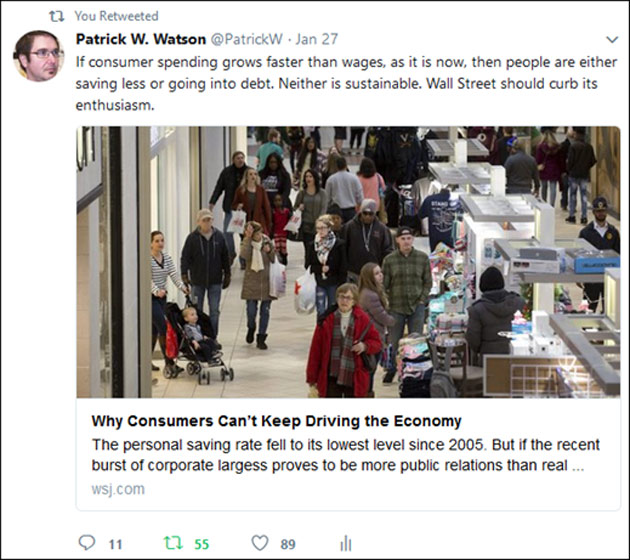This screenshot has width=630, height=560.
Task: Expand the tweet options chevron
Action: pyautogui.click(x=612, y=39)
